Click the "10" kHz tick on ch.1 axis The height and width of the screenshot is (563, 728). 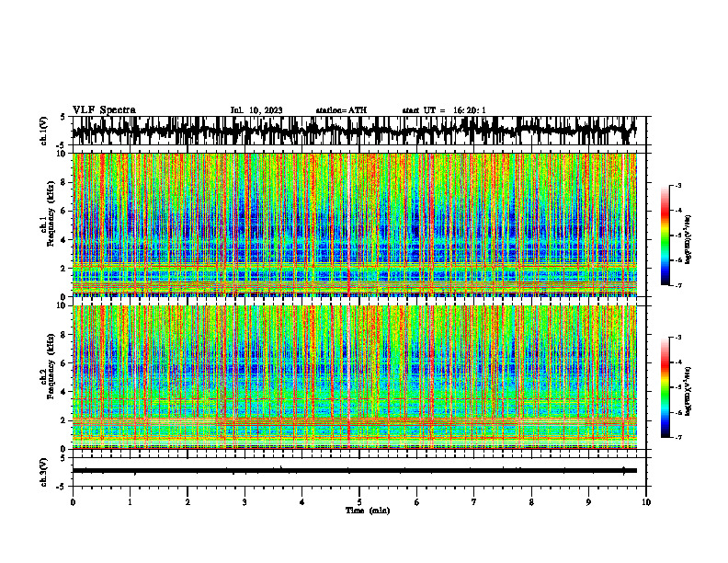coord(63,154)
